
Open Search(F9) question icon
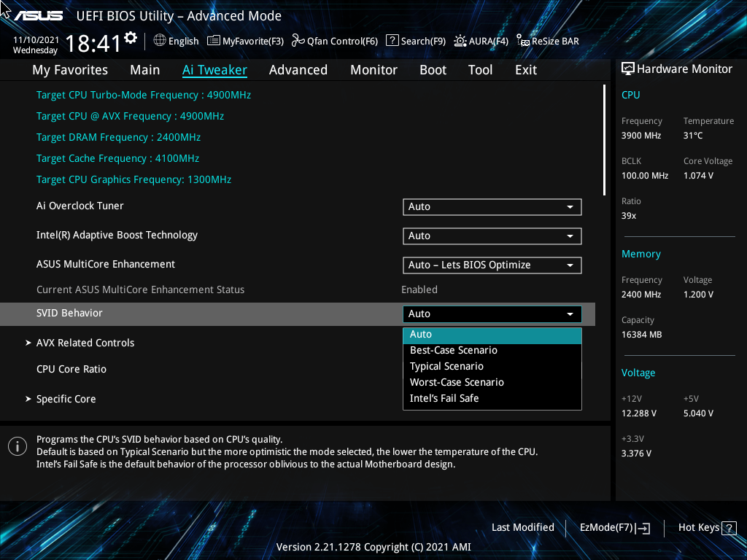tap(392, 41)
